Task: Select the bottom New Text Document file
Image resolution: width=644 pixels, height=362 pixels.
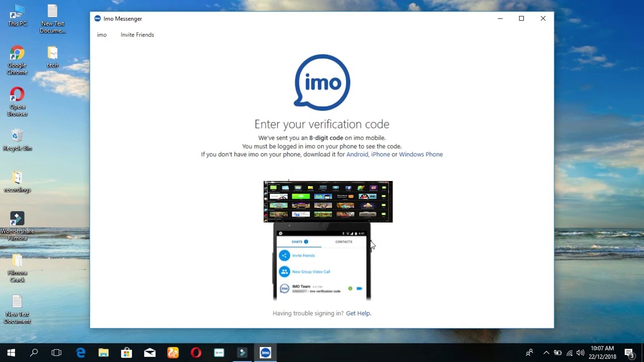Action: (17, 309)
